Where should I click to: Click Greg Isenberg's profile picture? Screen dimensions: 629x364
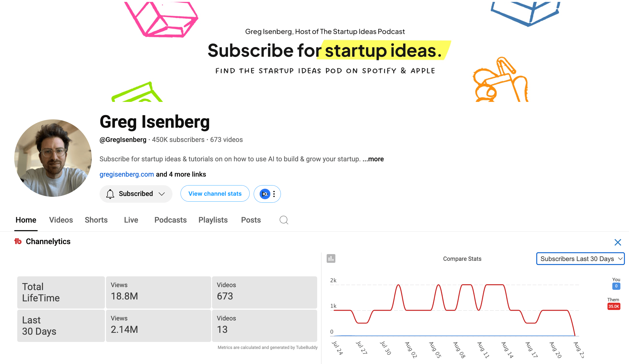tap(53, 158)
